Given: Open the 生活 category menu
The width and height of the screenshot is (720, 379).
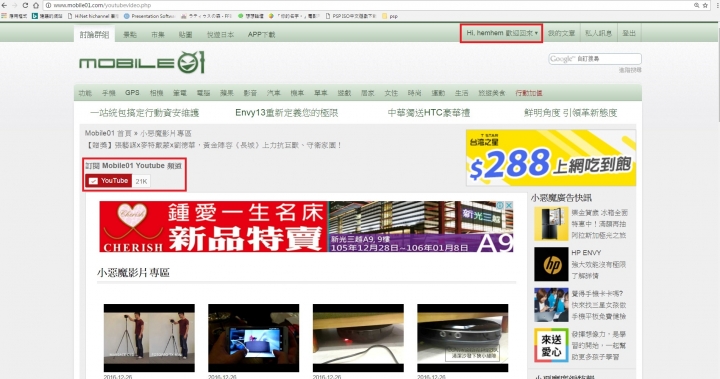Looking at the screenshot, I should pyautogui.click(x=461, y=93).
